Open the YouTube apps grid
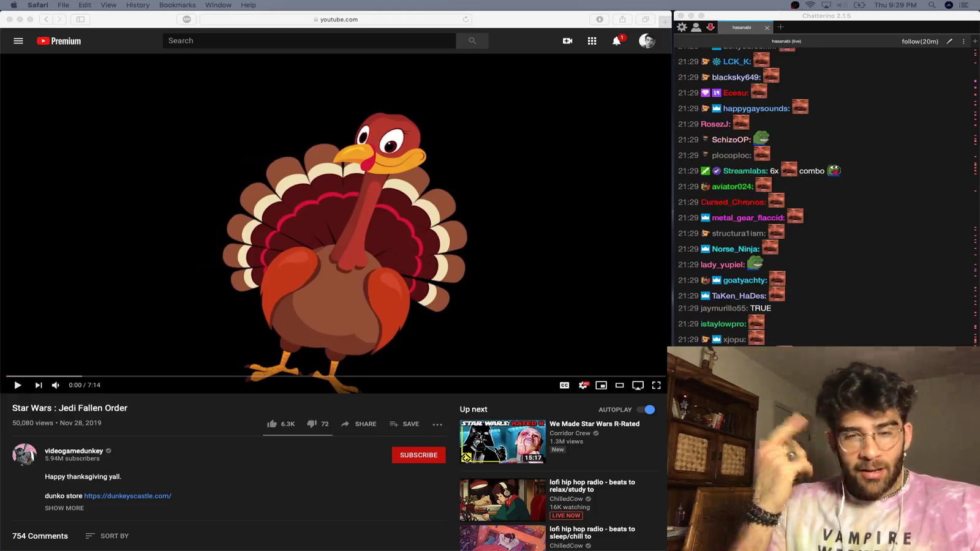The image size is (980, 551). click(x=592, y=41)
